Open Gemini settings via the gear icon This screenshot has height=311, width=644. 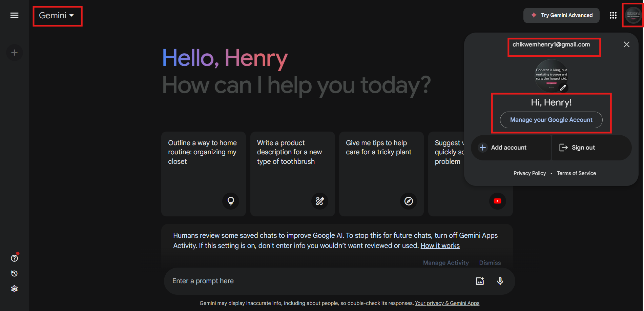coord(14,288)
